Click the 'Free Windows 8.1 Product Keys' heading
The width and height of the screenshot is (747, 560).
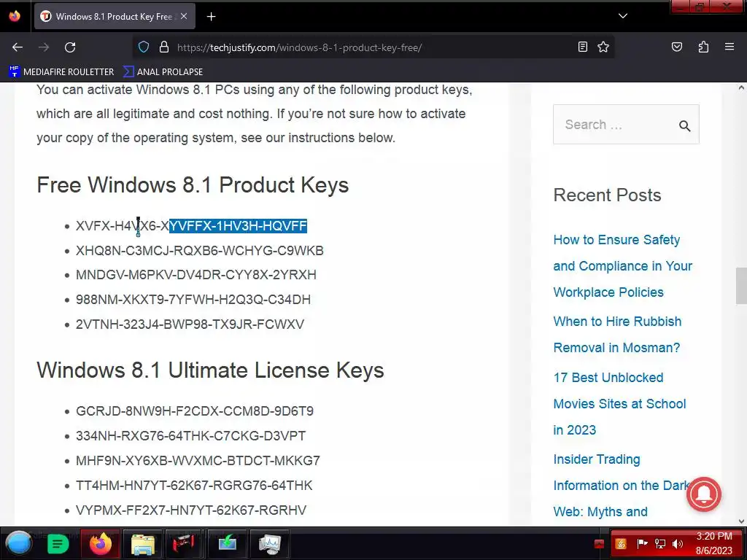(193, 185)
